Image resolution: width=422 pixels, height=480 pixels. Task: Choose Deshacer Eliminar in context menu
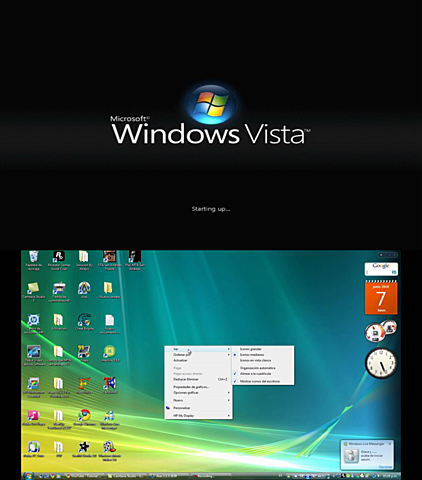tap(198, 379)
